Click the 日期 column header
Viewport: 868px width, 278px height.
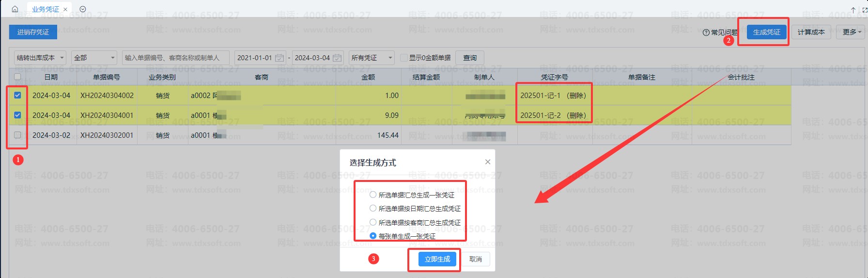coord(51,77)
